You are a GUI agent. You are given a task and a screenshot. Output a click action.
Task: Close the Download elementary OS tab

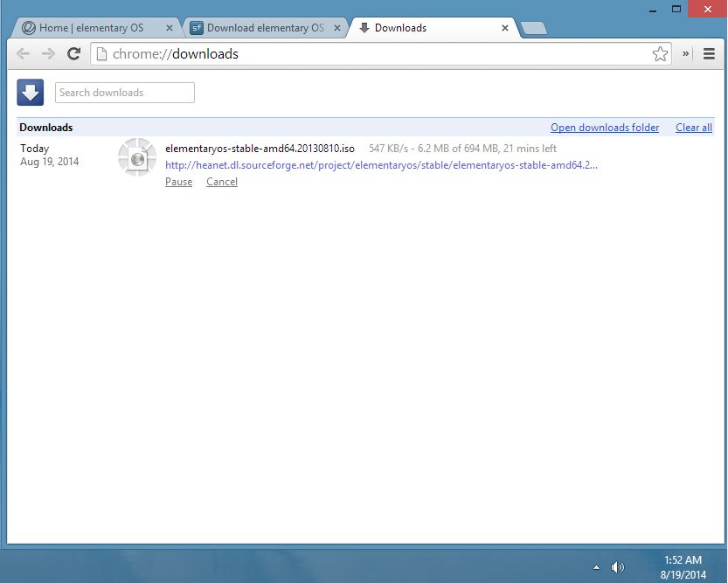coord(337,28)
